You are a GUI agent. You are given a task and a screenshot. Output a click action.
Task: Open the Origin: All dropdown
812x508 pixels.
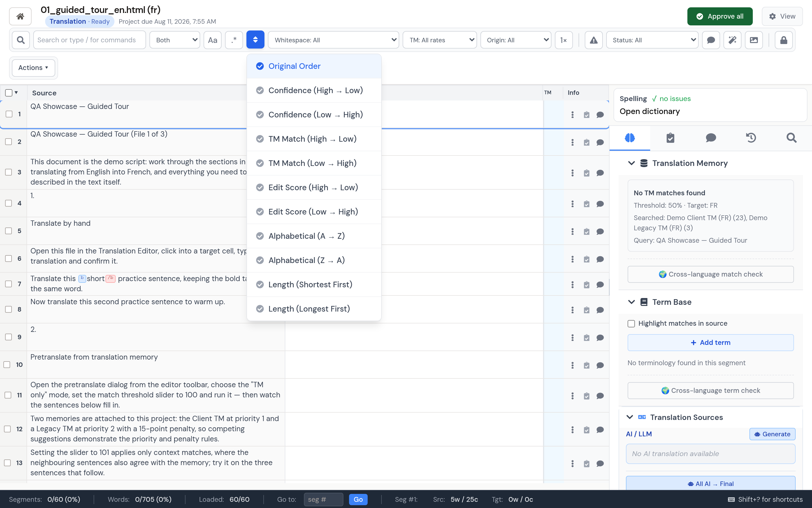point(516,40)
